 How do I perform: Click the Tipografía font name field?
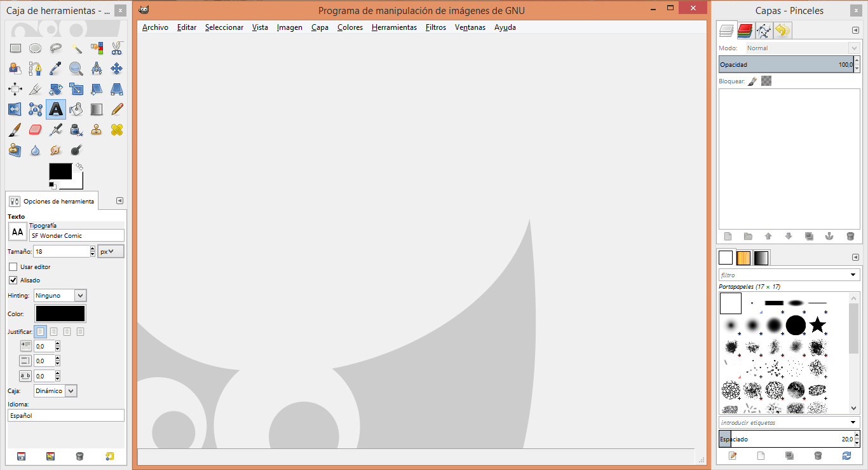pyautogui.click(x=76, y=235)
